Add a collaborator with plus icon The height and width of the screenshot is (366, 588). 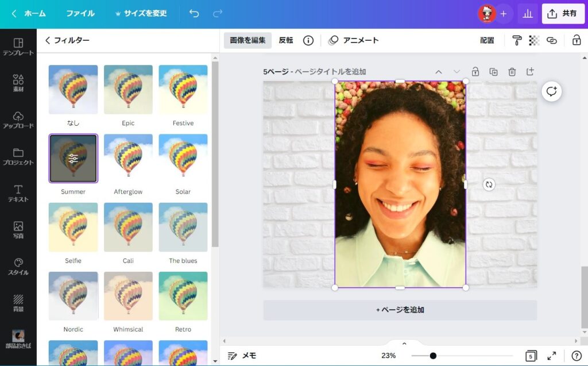504,14
